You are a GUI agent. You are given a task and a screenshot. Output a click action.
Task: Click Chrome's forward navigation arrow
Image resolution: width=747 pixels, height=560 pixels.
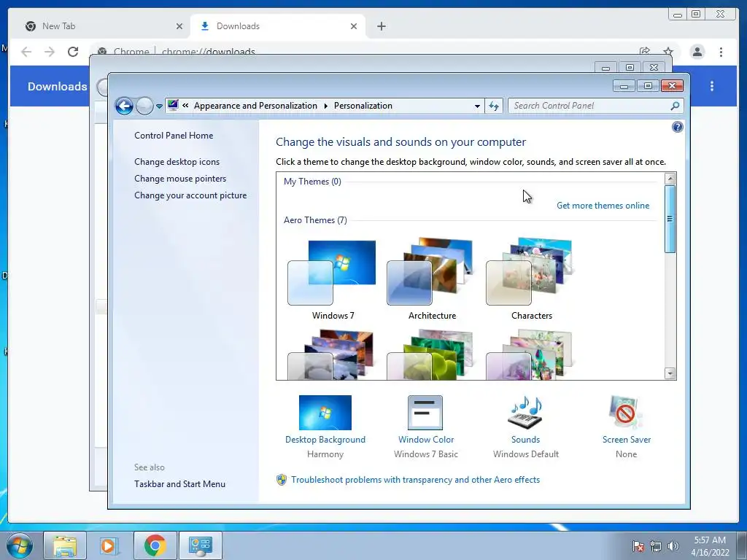[50, 52]
